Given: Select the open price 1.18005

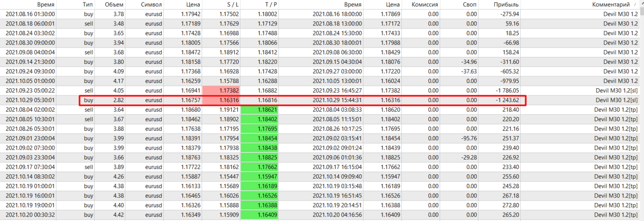Looking at the screenshot, I should click(190, 43).
